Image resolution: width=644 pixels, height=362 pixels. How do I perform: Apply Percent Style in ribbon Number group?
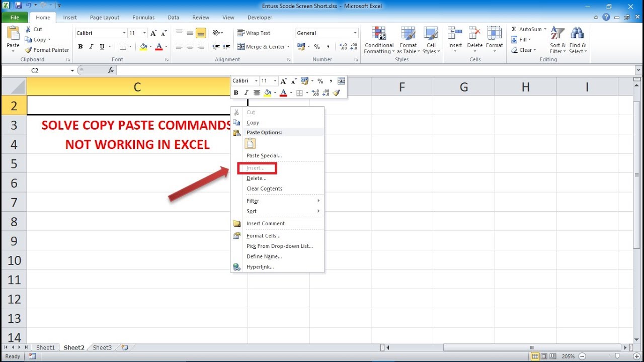coord(317,47)
